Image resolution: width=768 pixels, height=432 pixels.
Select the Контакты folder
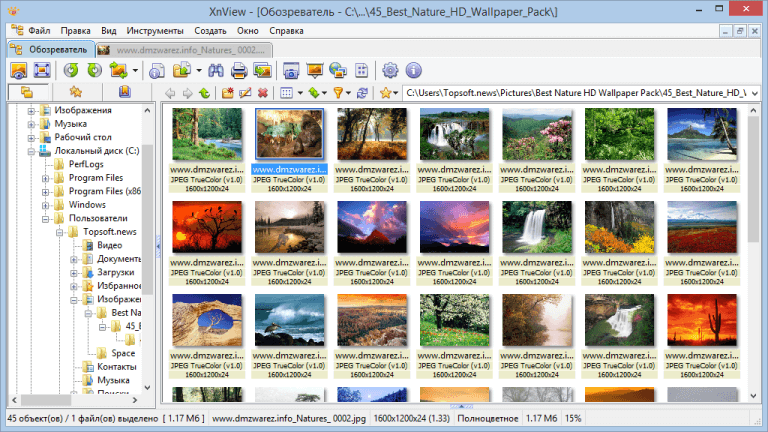click(116, 367)
